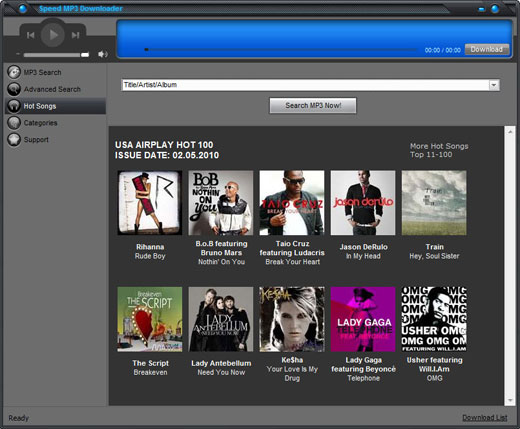Open the Categories section
The width and height of the screenshot is (520, 429).
pyautogui.click(x=40, y=123)
